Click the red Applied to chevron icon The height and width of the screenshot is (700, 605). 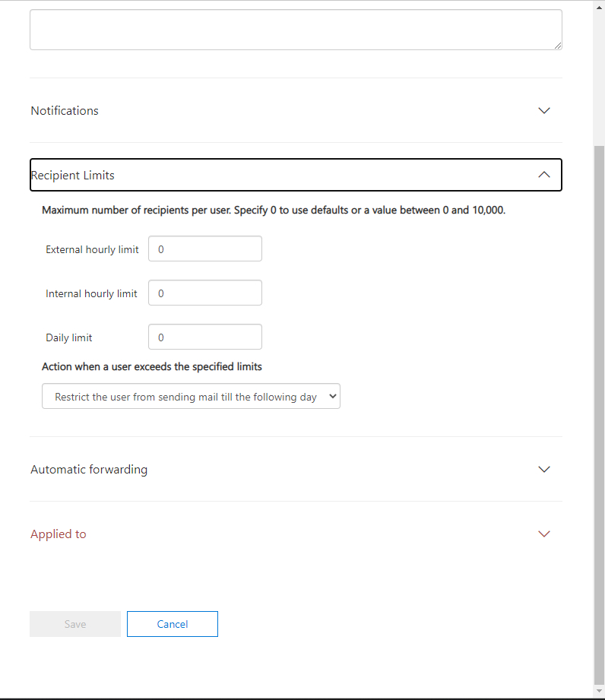(544, 534)
